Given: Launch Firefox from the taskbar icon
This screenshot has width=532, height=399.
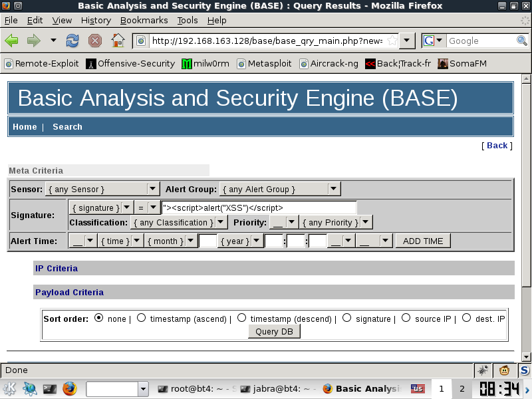Looking at the screenshot, I should pos(70,389).
